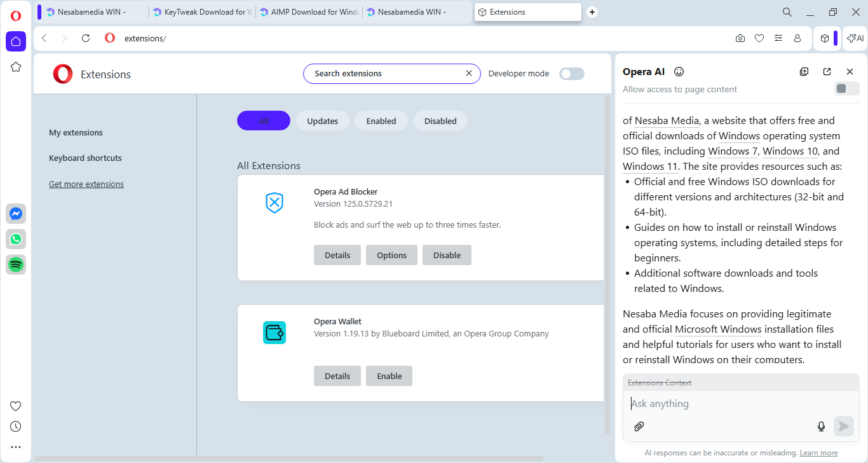
Task: Click the snapshot camera icon
Action: coord(740,38)
